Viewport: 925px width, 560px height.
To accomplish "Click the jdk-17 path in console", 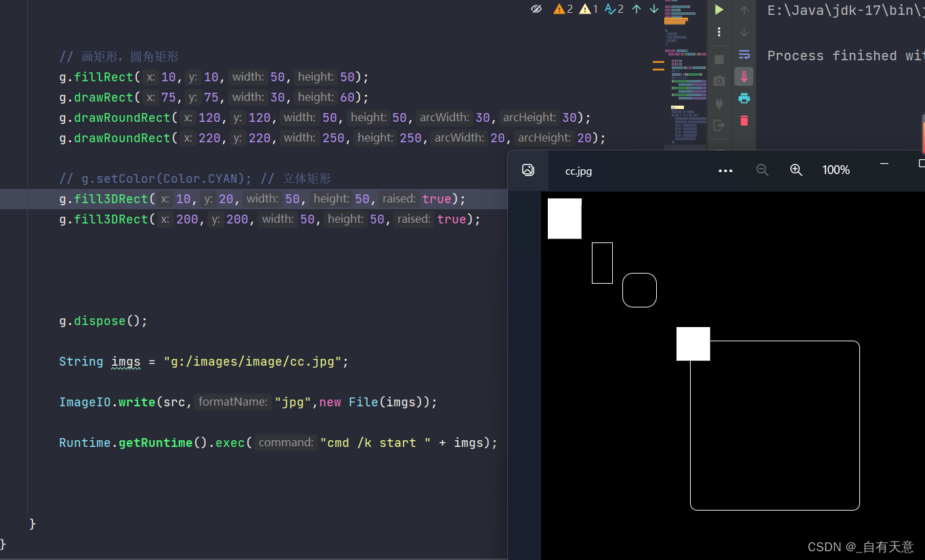I will coord(846,11).
